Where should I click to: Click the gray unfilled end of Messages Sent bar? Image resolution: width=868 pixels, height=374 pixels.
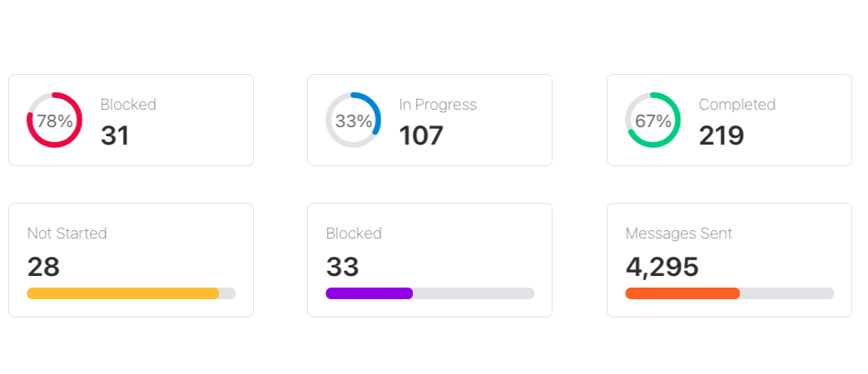[786, 293]
